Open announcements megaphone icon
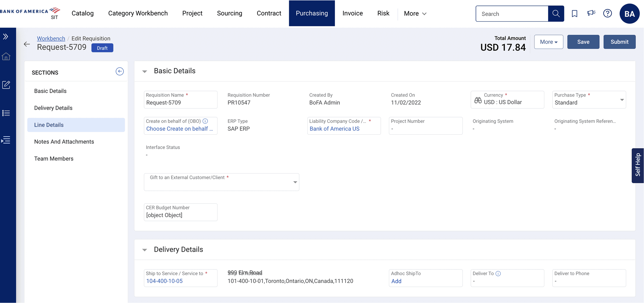644x303 pixels. click(x=591, y=13)
